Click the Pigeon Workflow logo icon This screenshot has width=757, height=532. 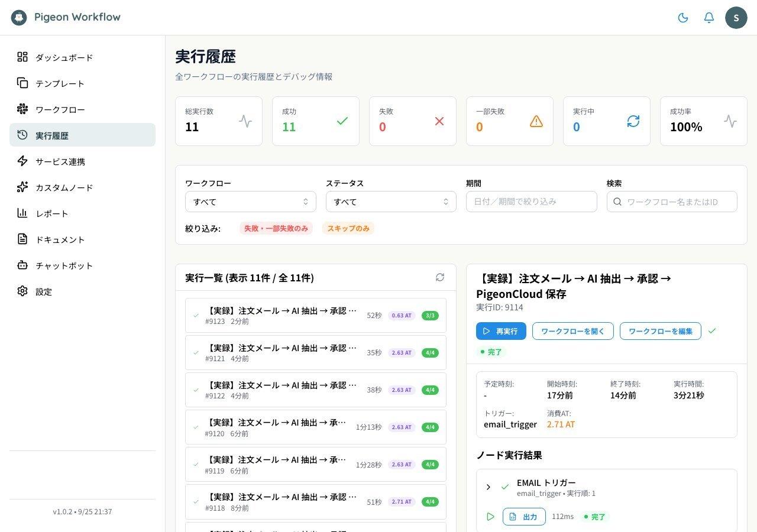click(x=19, y=17)
